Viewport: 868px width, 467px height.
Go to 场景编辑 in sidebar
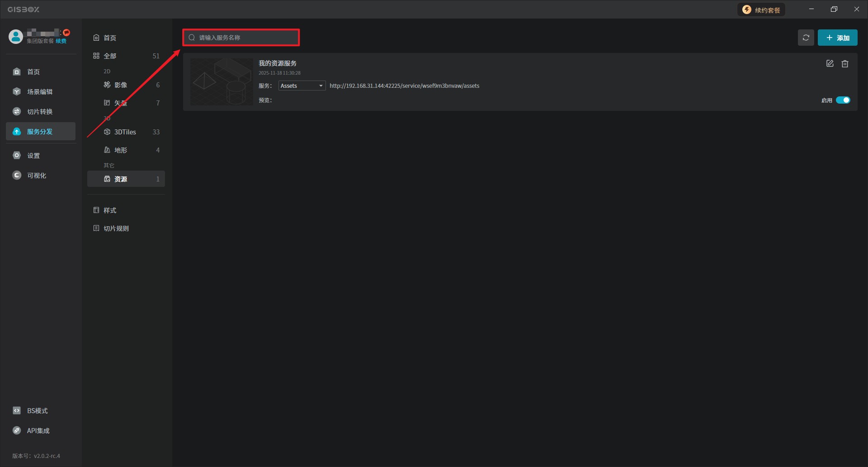[x=40, y=91]
